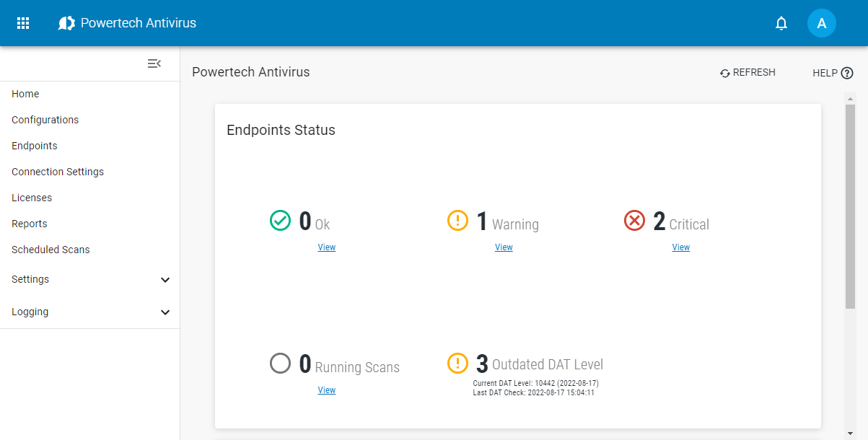Click the Outdated DAT Level warning icon

pos(458,363)
